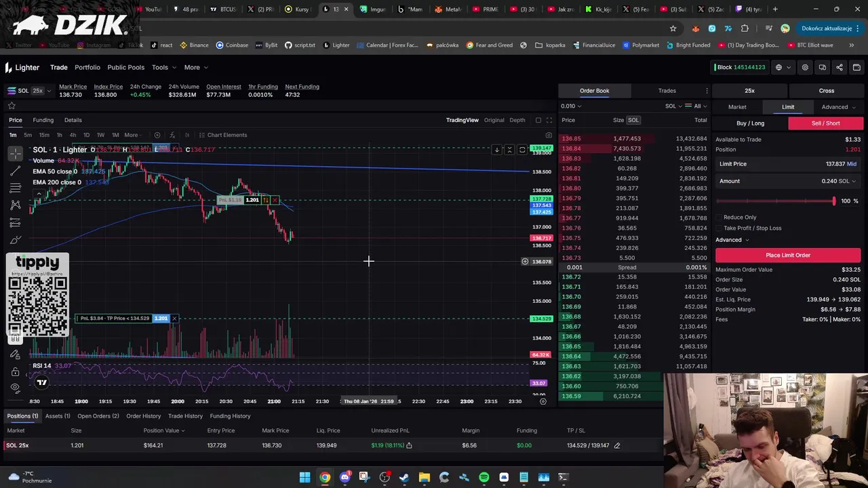Viewport: 868px width, 488px height.
Task: Open the SOL 25x market selector
Action: 29,91
